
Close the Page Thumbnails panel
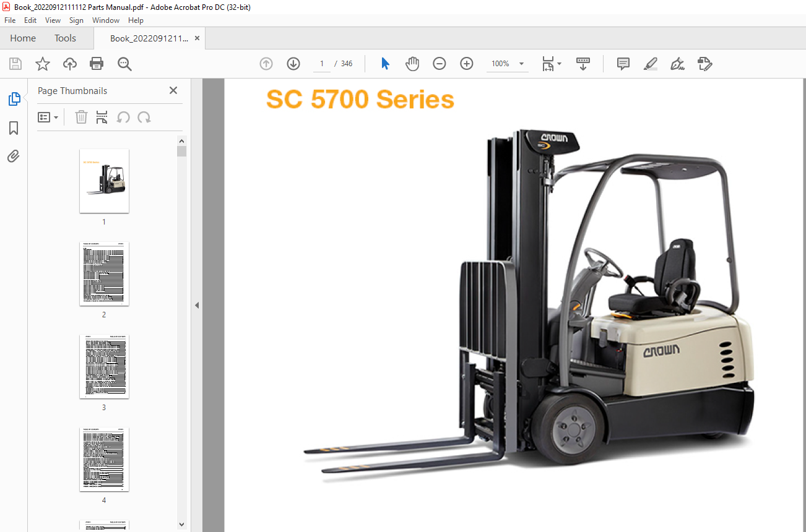click(x=173, y=90)
